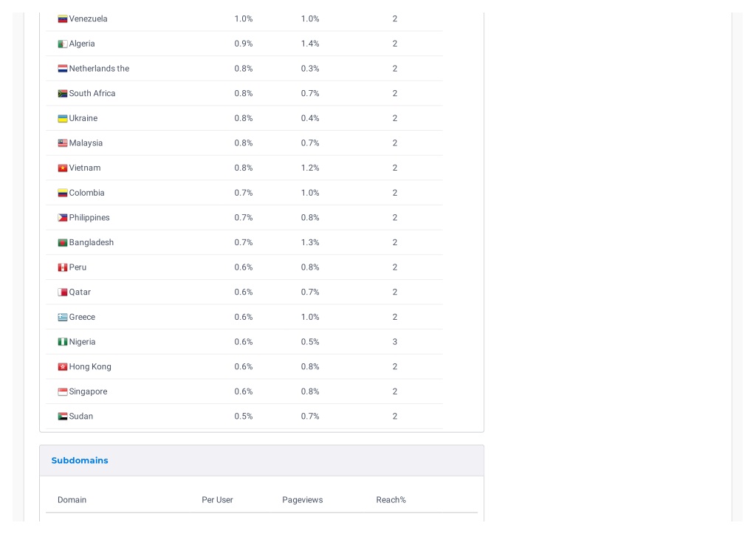Click the Qatar flag icon
The height and width of the screenshot is (534, 756).
pyautogui.click(x=63, y=292)
